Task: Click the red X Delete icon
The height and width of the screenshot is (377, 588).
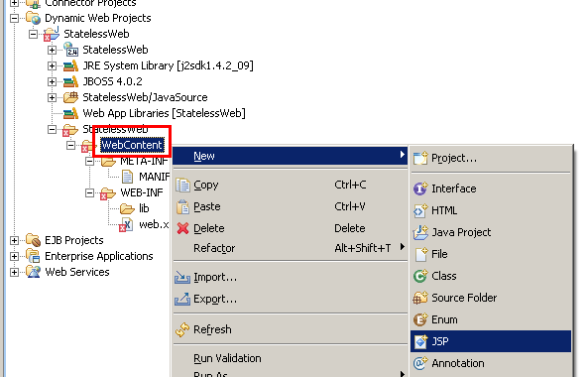Action: click(183, 228)
